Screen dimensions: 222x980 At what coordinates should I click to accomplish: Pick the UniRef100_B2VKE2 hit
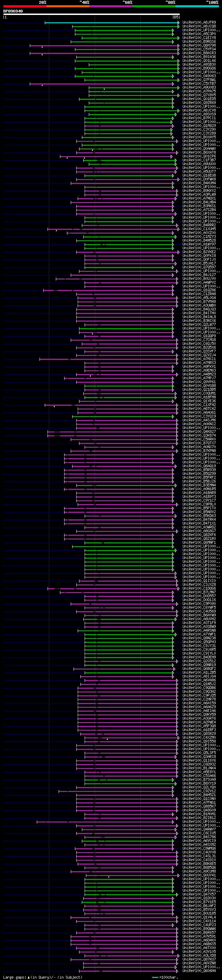199,252
